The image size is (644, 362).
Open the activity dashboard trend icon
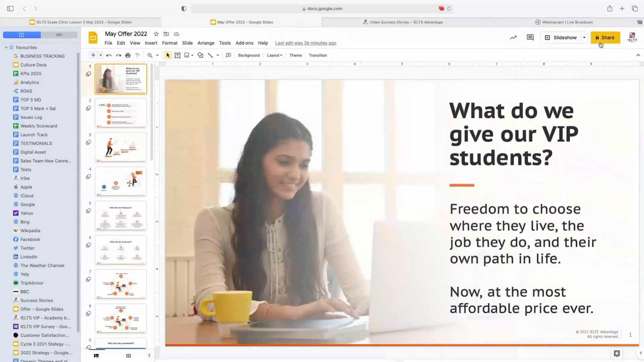(x=513, y=37)
